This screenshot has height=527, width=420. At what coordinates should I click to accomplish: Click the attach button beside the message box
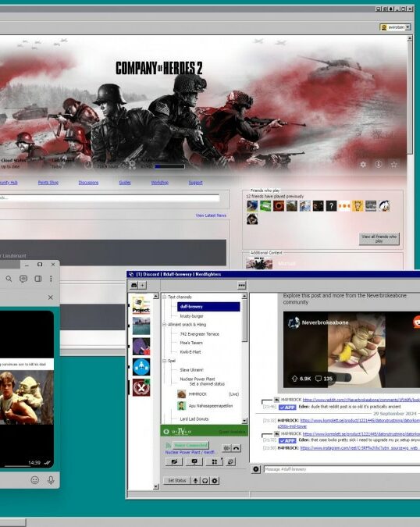[256, 469]
